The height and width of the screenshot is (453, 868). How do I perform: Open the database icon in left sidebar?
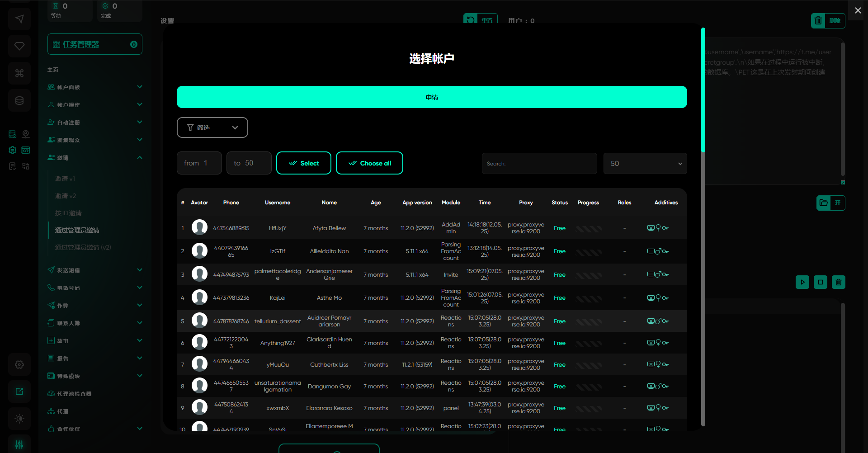click(x=19, y=100)
